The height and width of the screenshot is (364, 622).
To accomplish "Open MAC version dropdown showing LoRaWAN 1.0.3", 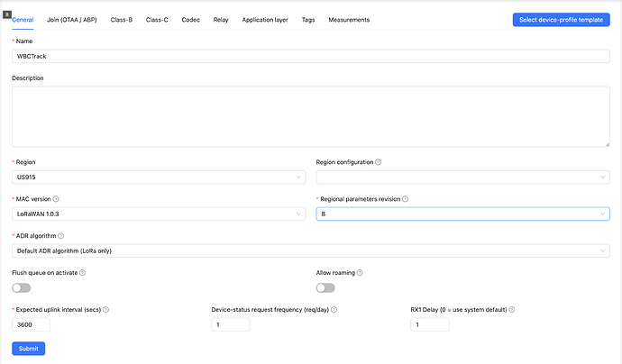I will (158, 214).
